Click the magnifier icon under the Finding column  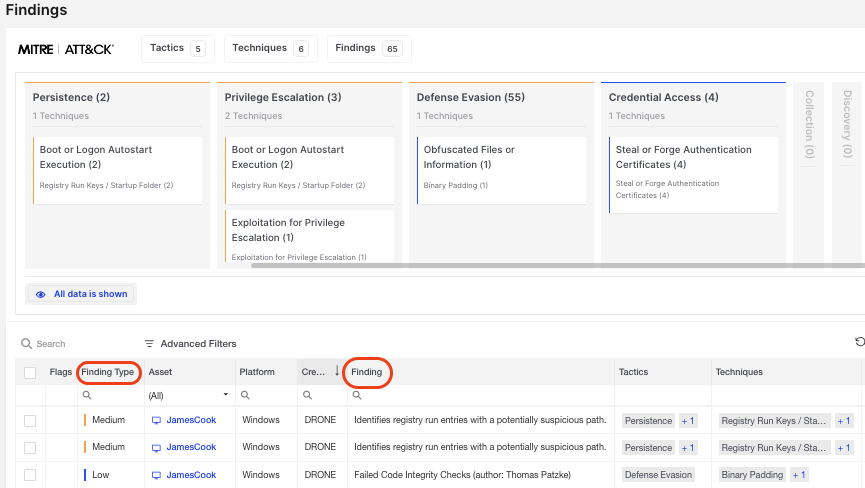point(355,396)
